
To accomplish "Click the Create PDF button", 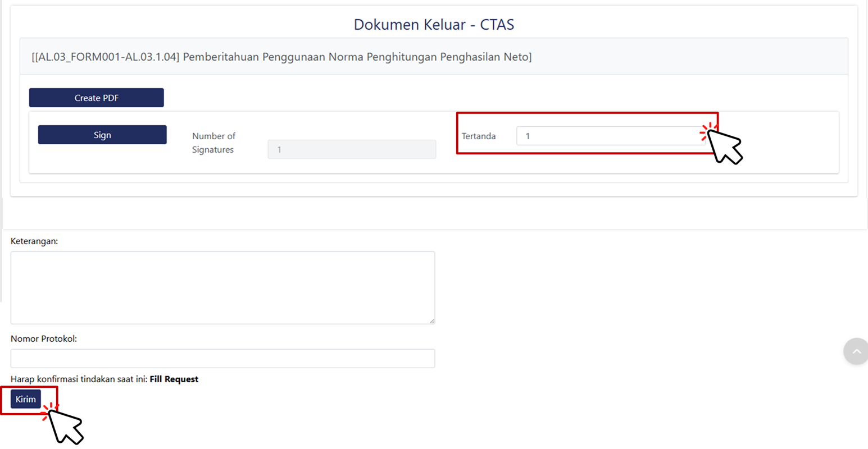I will [96, 98].
